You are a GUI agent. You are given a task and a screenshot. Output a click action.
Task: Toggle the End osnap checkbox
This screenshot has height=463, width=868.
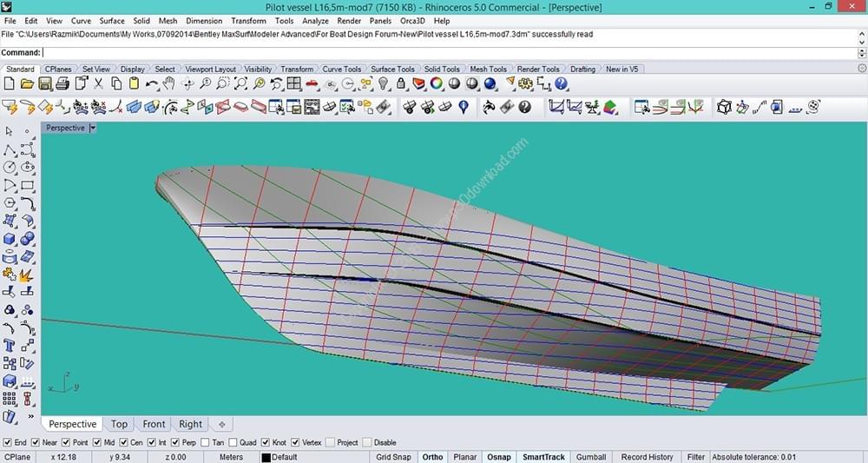point(7,442)
